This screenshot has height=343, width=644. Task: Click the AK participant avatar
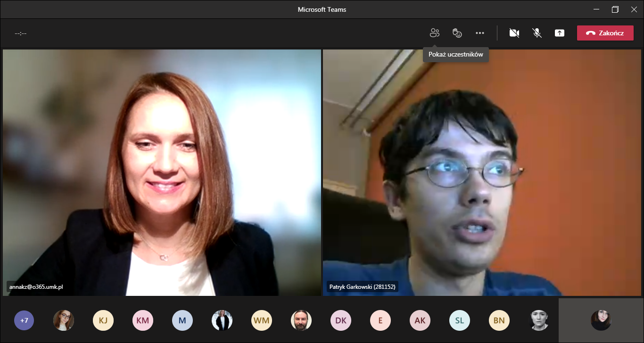click(420, 320)
